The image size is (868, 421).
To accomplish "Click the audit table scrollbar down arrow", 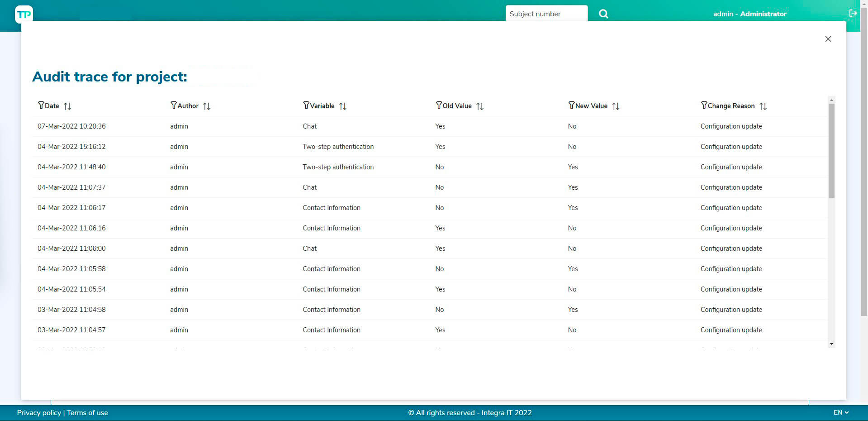I will (x=831, y=344).
